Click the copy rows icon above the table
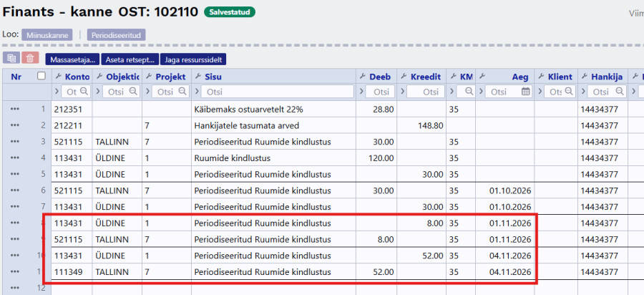 (x=11, y=58)
